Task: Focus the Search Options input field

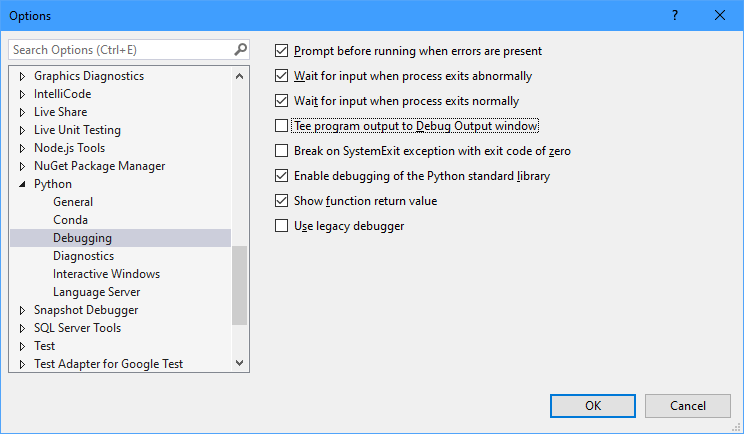Action: pyautogui.click(x=121, y=50)
